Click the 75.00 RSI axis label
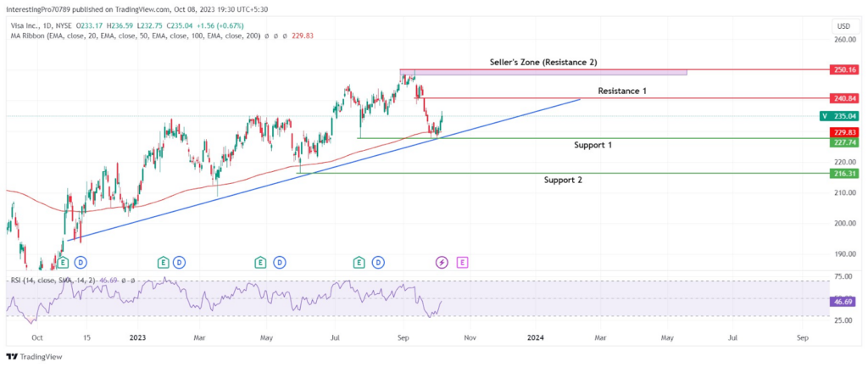This screenshot has width=868, height=367. coord(842,277)
